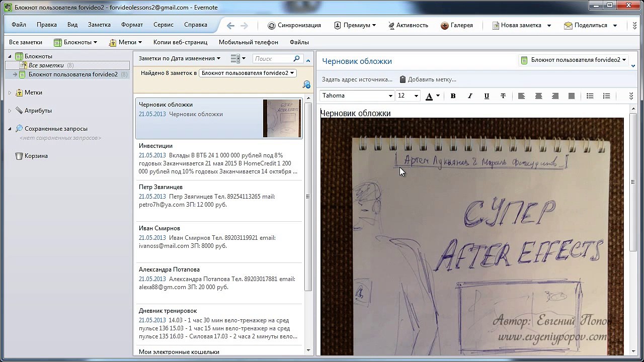
Task: Create a note with Новая заметка
Action: [x=516, y=25]
